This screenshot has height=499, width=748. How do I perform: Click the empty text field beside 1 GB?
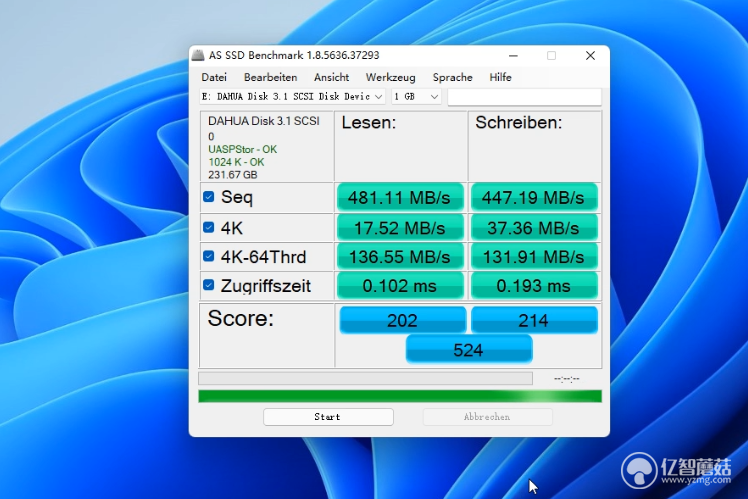tap(524, 96)
